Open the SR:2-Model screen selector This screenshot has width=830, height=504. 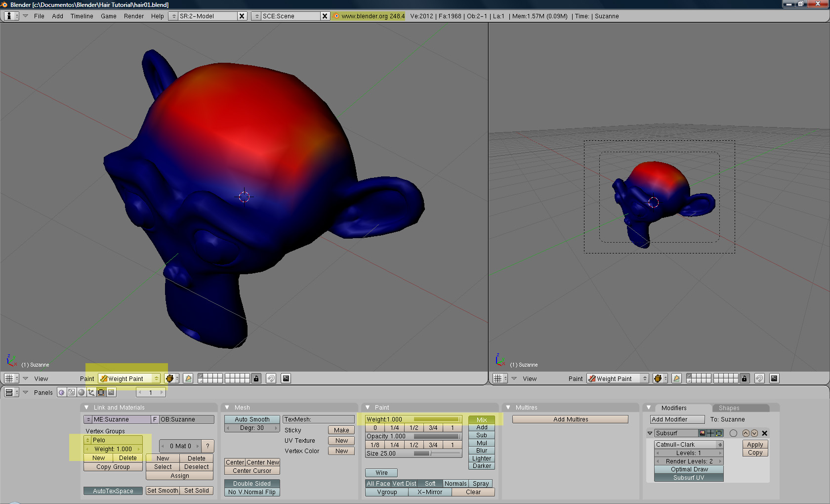click(173, 16)
